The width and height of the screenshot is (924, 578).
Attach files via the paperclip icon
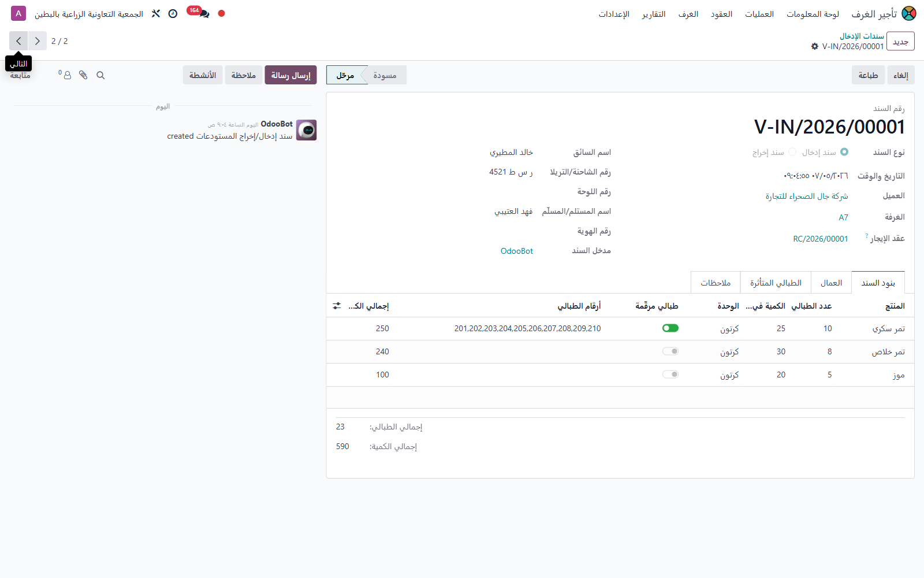pyautogui.click(x=83, y=75)
